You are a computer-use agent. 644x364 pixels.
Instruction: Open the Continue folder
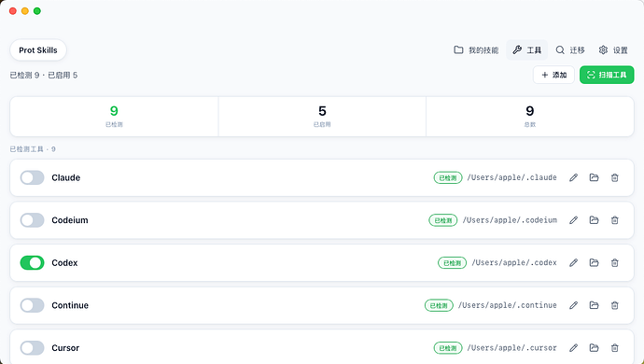click(x=594, y=305)
